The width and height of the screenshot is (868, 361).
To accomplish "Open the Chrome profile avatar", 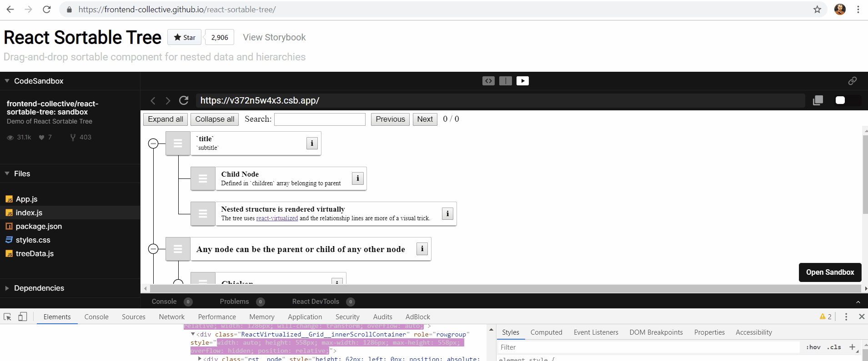I will (840, 9).
